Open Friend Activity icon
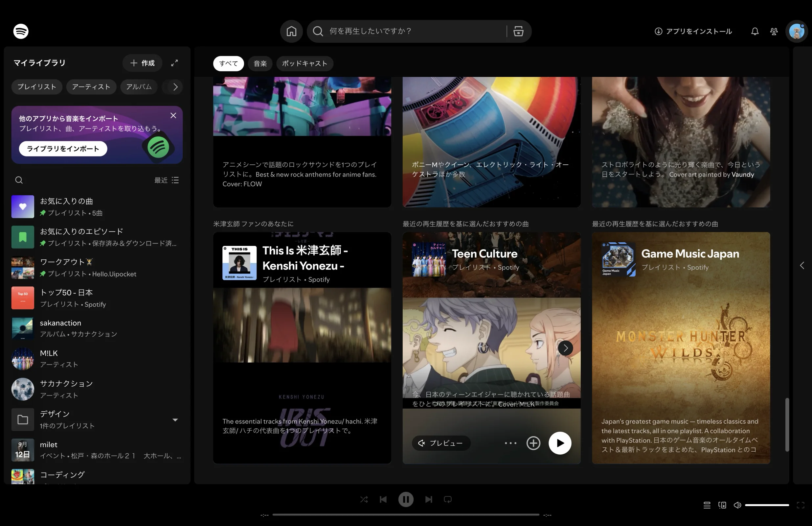 pyautogui.click(x=774, y=32)
